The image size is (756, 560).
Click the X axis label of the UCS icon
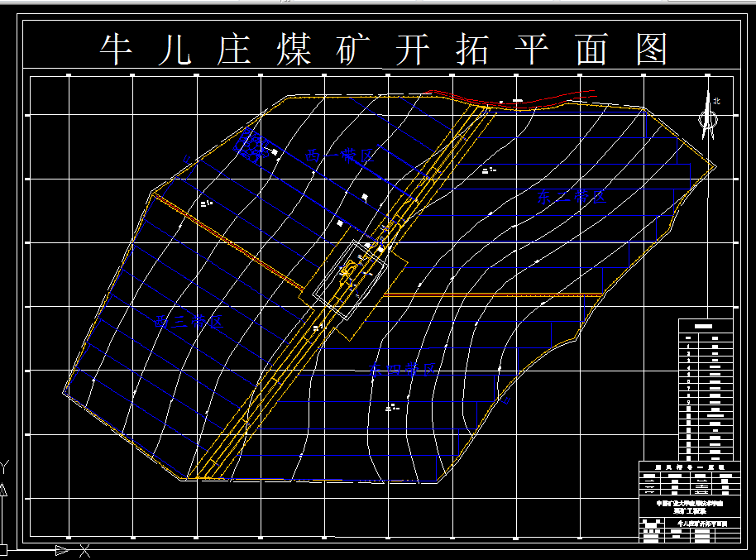point(84,550)
